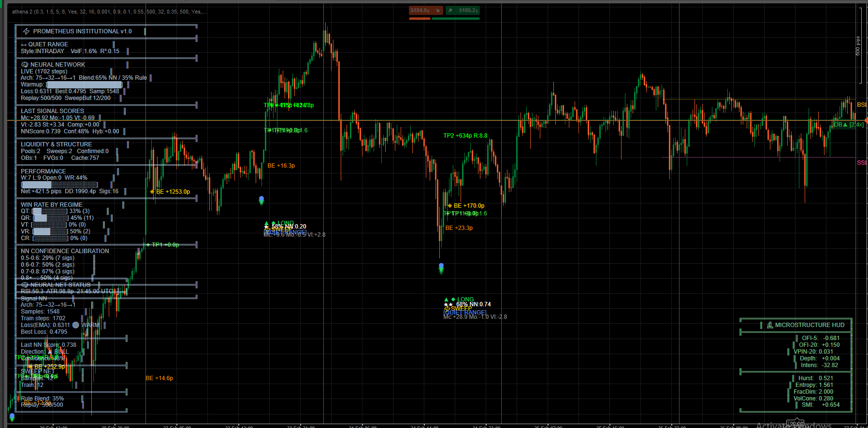Click the BSL liquidity level label
Viewport: 868px width, 428px height.
(x=861, y=105)
